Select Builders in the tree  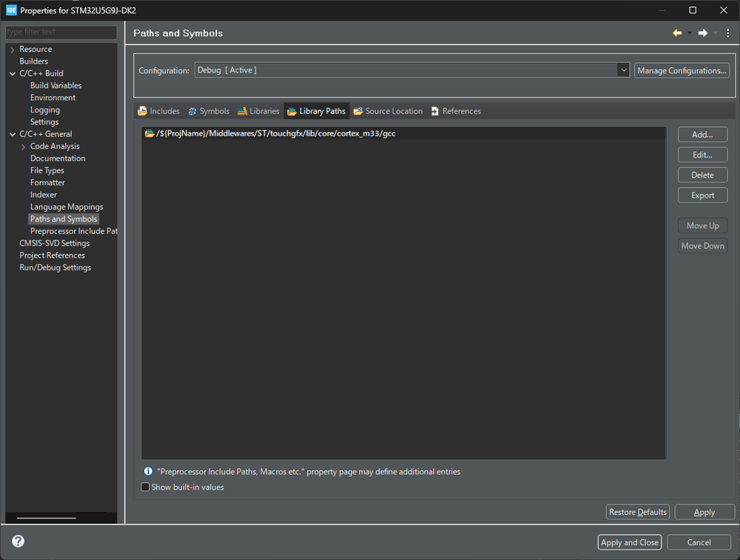coord(33,61)
